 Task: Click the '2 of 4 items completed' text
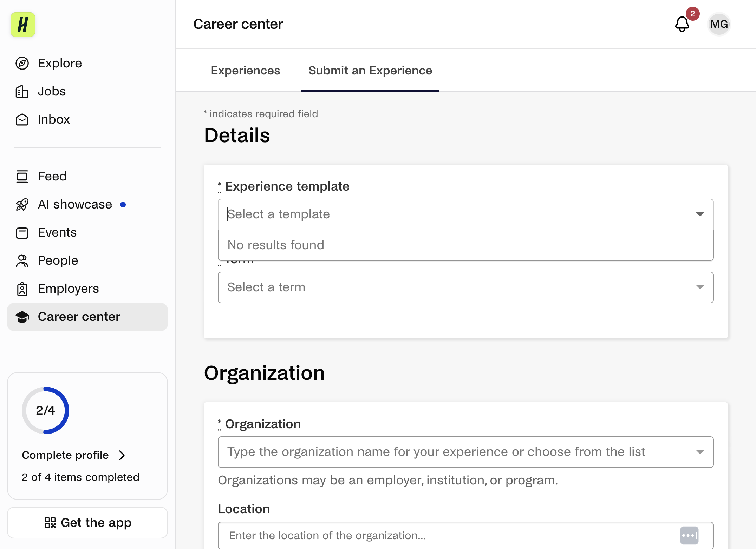click(80, 477)
